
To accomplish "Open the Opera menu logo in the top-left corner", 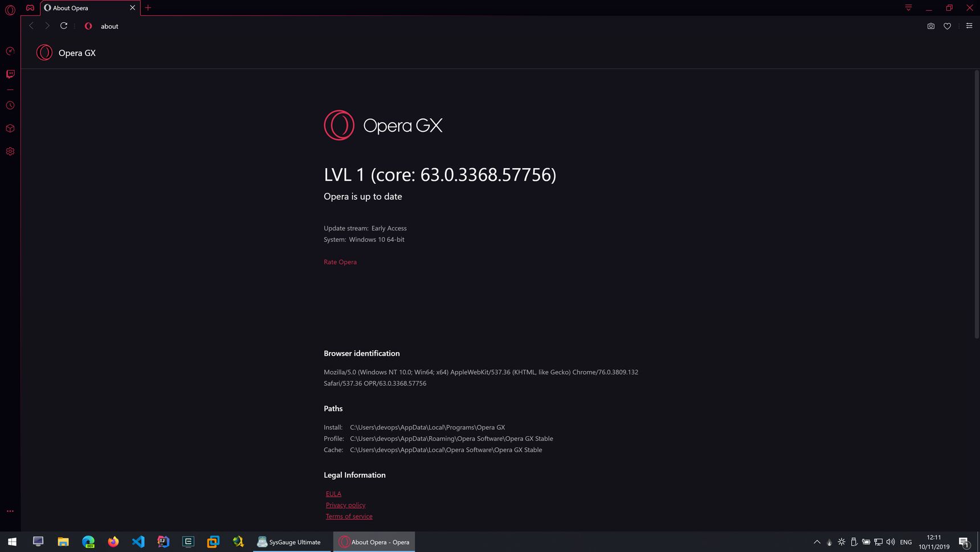I will pos(10,10).
